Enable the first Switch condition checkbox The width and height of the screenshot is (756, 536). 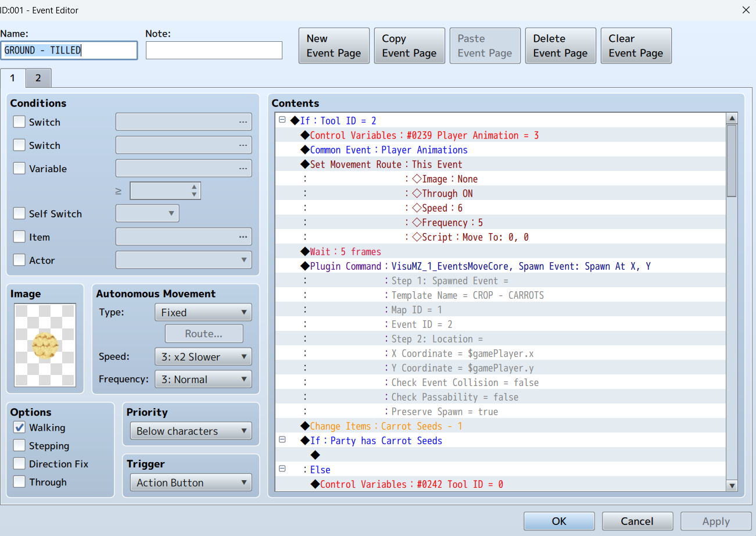[x=20, y=122]
